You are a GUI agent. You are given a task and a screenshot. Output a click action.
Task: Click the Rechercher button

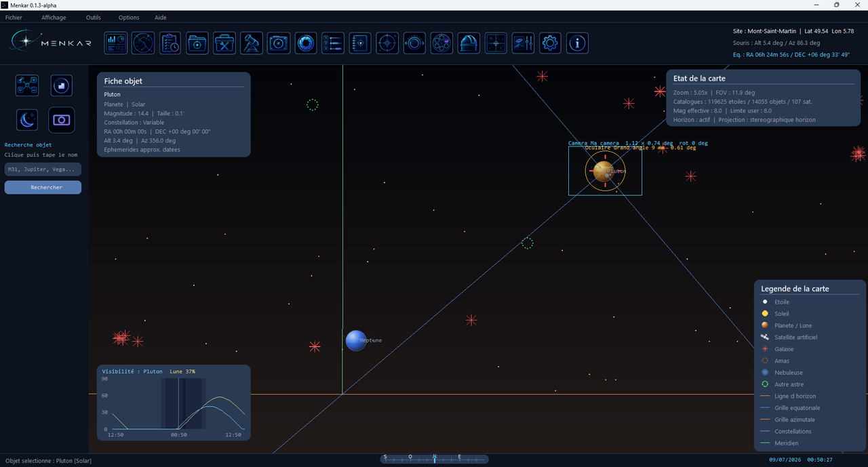(x=43, y=187)
